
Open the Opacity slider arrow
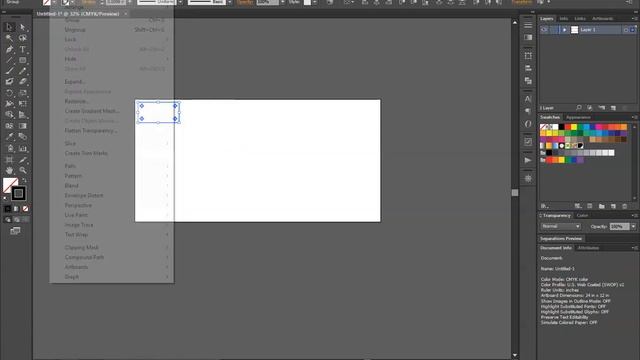[x=633, y=226]
